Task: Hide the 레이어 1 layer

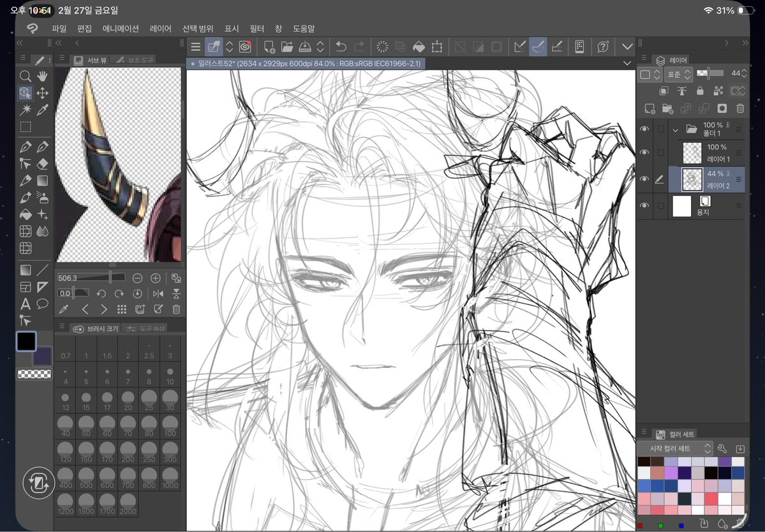Action: (x=644, y=152)
